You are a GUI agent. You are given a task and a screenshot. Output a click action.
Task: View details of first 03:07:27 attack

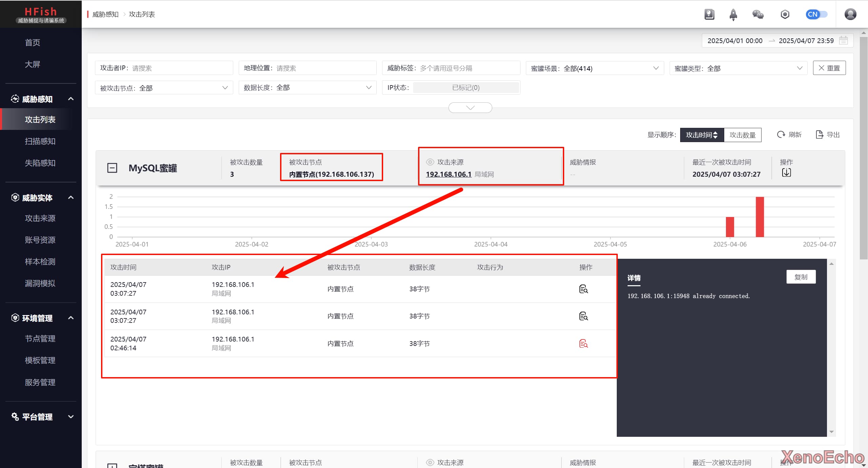coord(583,289)
